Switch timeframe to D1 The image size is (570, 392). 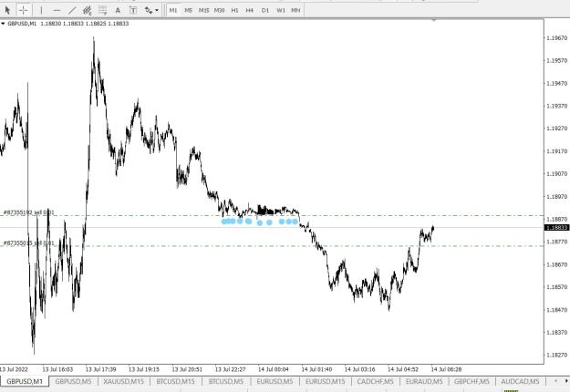(x=265, y=10)
